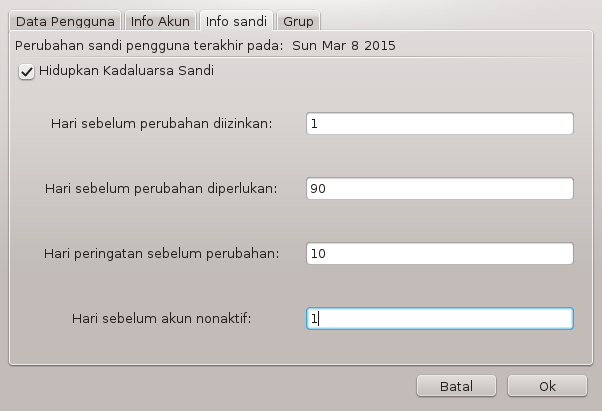Click the Sun Mar 8 2015 date text
This screenshot has width=602, height=411.
tap(344, 46)
